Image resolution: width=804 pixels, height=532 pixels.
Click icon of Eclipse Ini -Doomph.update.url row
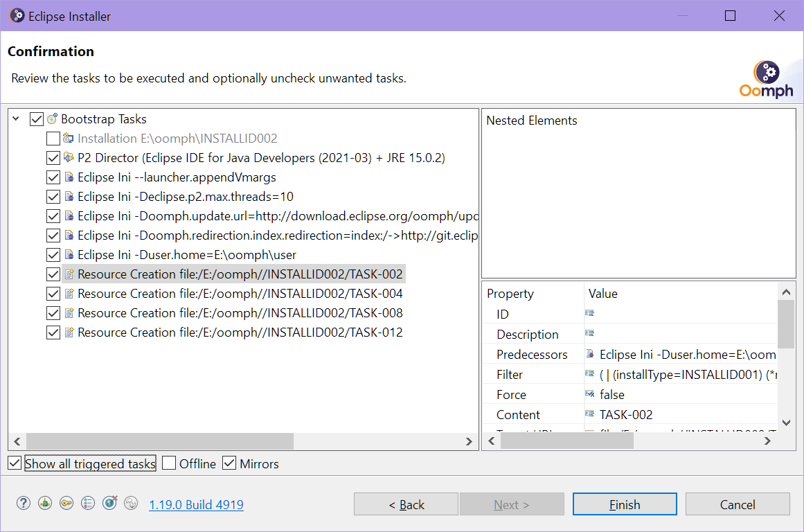(x=69, y=216)
